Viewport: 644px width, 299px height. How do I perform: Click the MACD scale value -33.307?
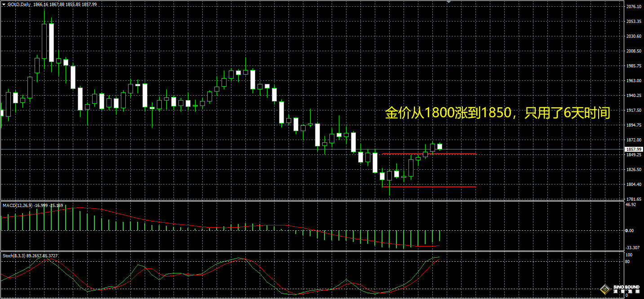633,248
